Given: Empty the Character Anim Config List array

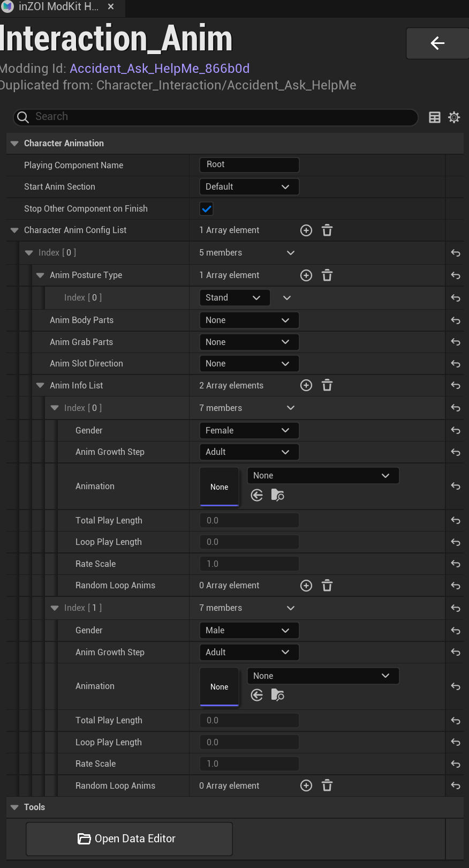Looking at the screenshot, I should (327, 230).
